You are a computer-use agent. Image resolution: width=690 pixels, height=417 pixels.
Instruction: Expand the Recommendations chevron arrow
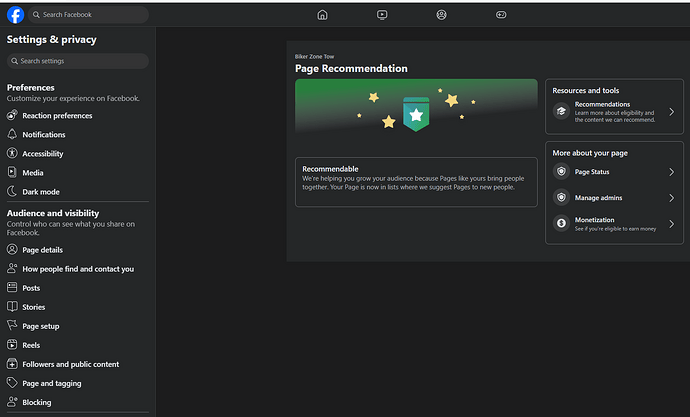(672, 112)
